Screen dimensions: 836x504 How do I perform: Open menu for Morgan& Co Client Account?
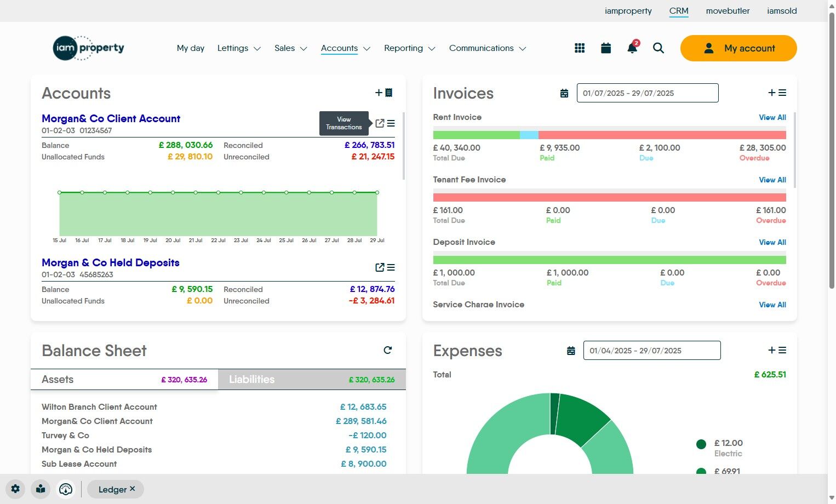coord(391,123)
